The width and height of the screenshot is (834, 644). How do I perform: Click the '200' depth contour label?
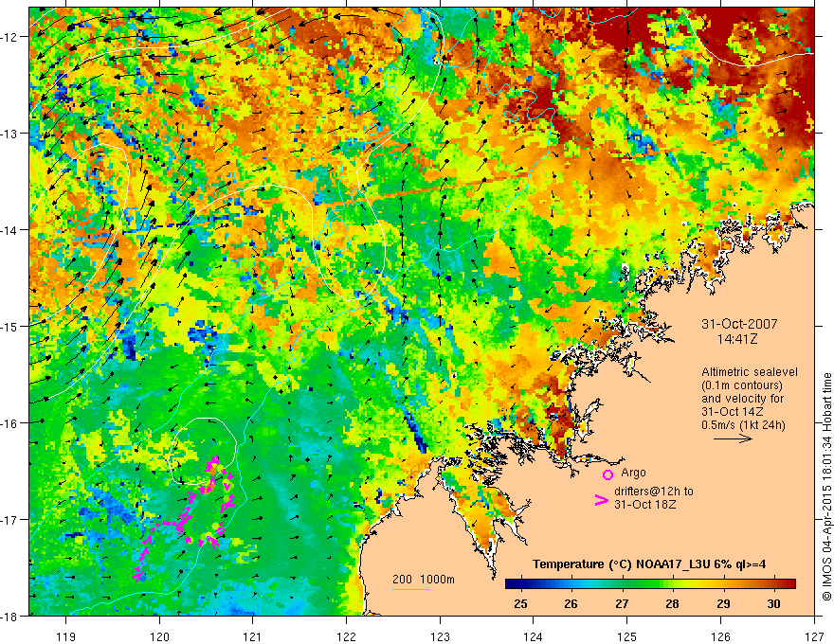click(x=402, y=580)
